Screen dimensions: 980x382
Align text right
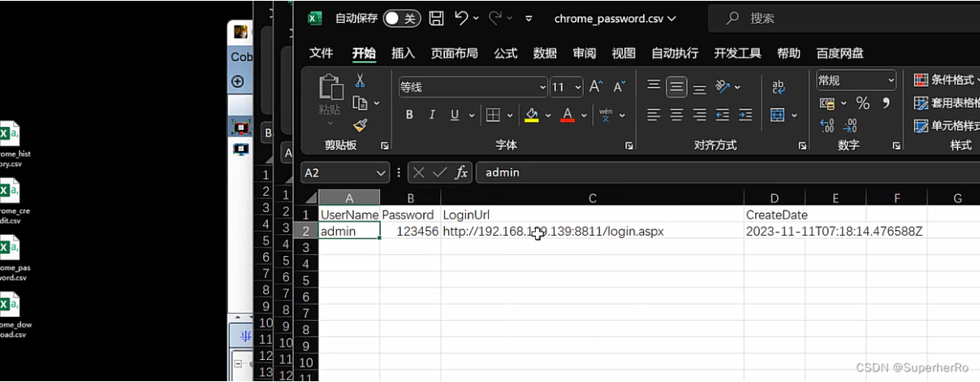click(699, 115)
